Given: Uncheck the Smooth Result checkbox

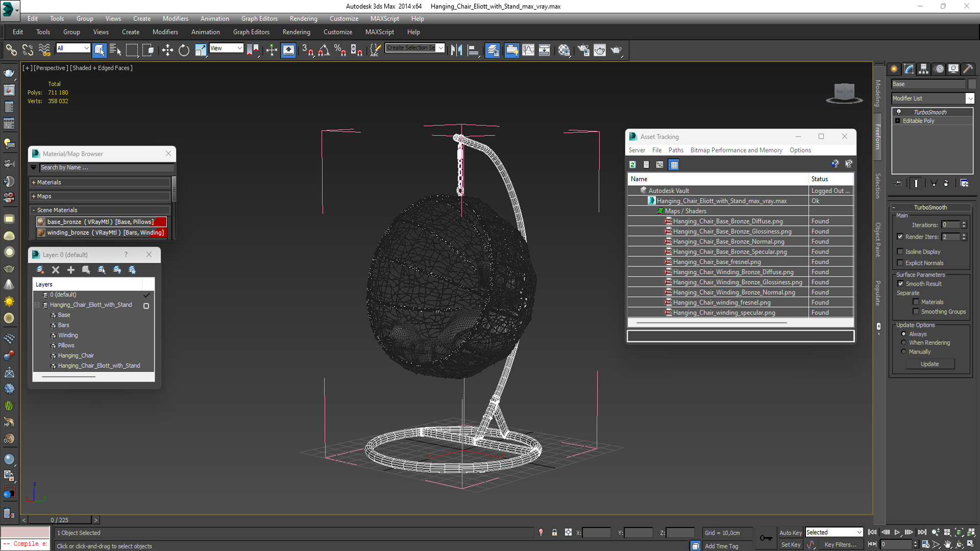Looking at the screenshot, I should tap(900, 284).
